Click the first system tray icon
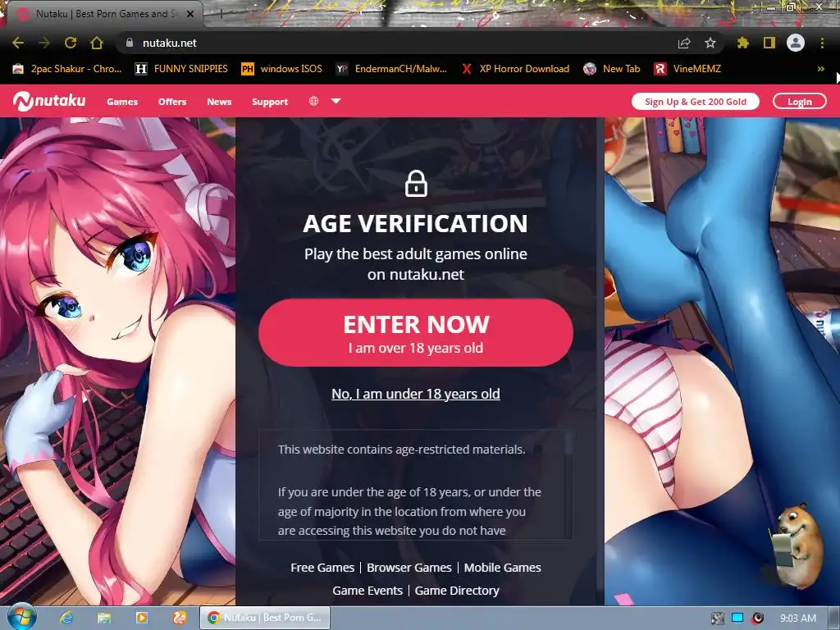 coord(717,619)
